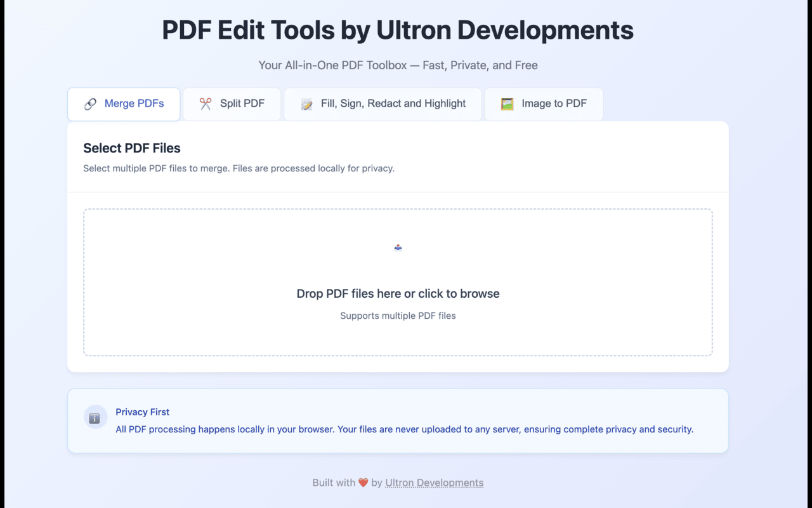Open the Ultron Developments footer link
Image resolution: width=812 pixels, height=508 pixels.
pyautogui.click(x=435, y=483)
